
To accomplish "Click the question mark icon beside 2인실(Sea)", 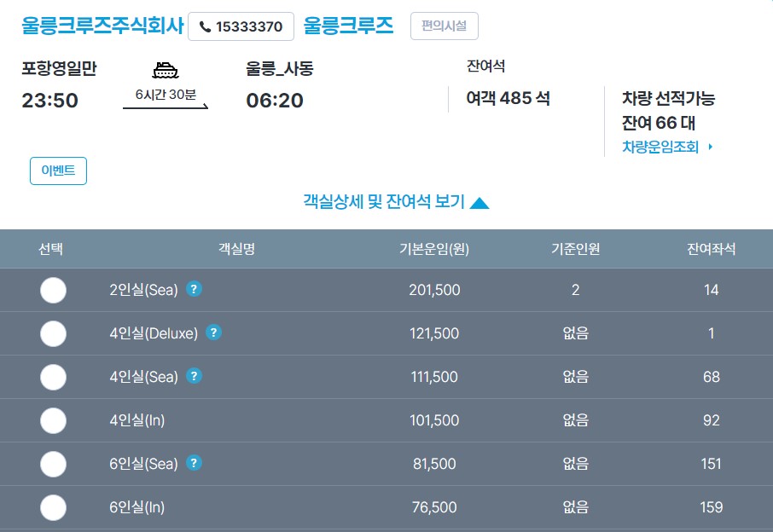I will coord(194,290).
